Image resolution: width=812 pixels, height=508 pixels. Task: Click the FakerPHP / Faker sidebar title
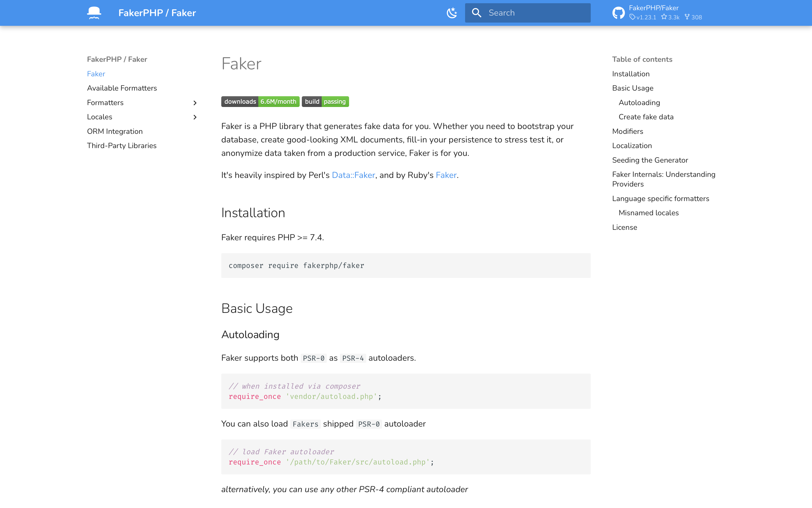(x=117, y=59)
